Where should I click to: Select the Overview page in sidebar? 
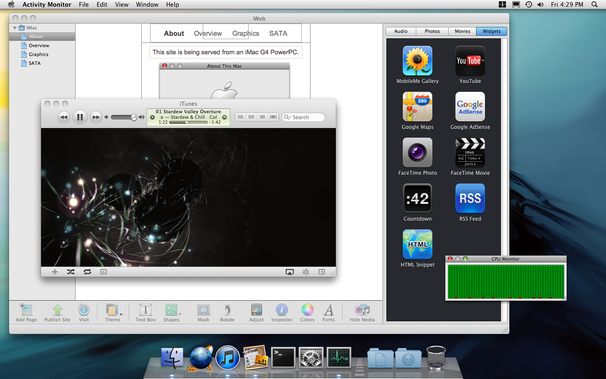click(43, 46)
